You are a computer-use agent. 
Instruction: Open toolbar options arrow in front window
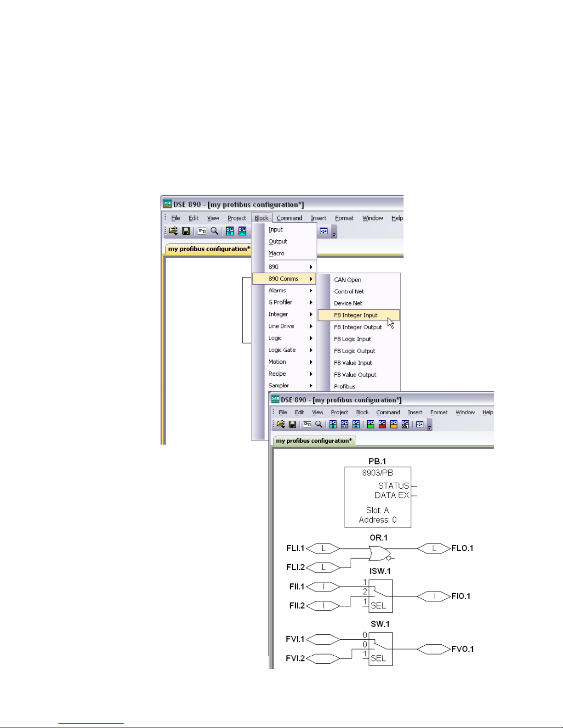click(x=430, y=428)
